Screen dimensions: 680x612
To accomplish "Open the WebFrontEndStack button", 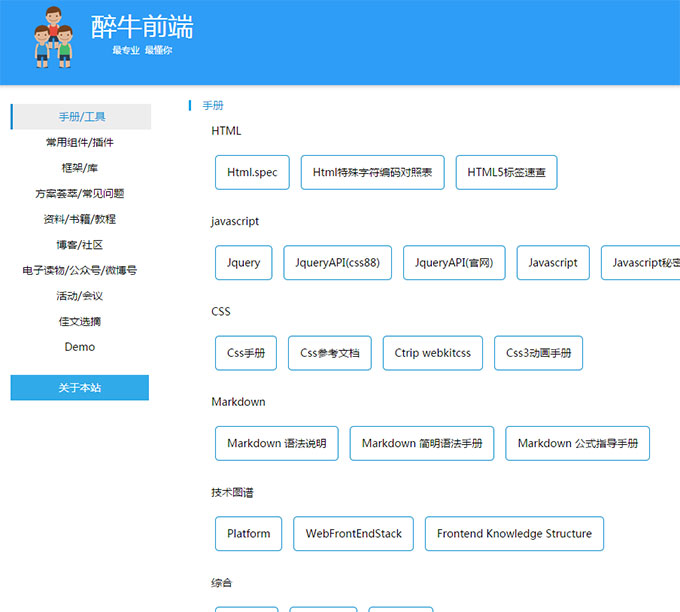I will pos(353,533).
